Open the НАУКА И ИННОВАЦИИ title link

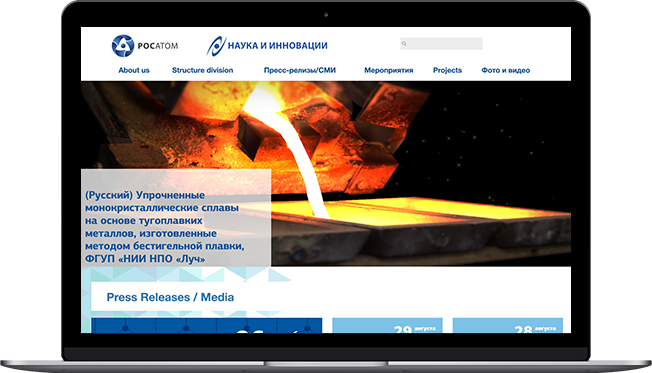277,45
